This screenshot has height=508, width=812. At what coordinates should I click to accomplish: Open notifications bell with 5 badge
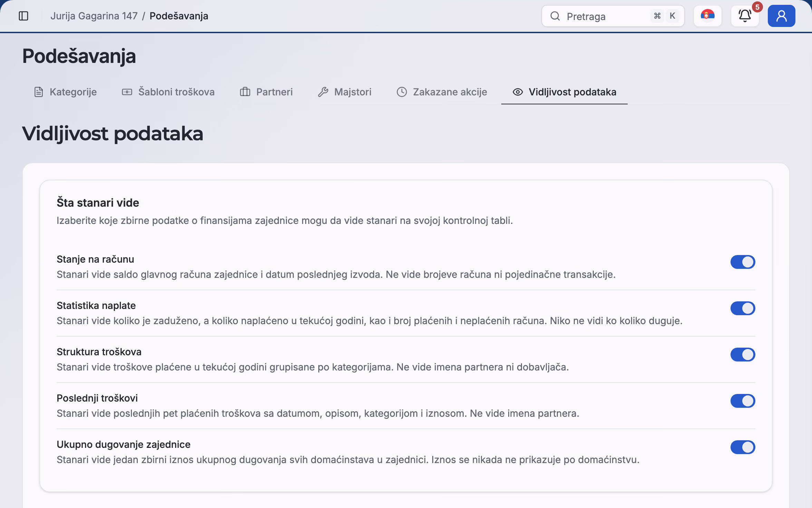coord(745,16)
